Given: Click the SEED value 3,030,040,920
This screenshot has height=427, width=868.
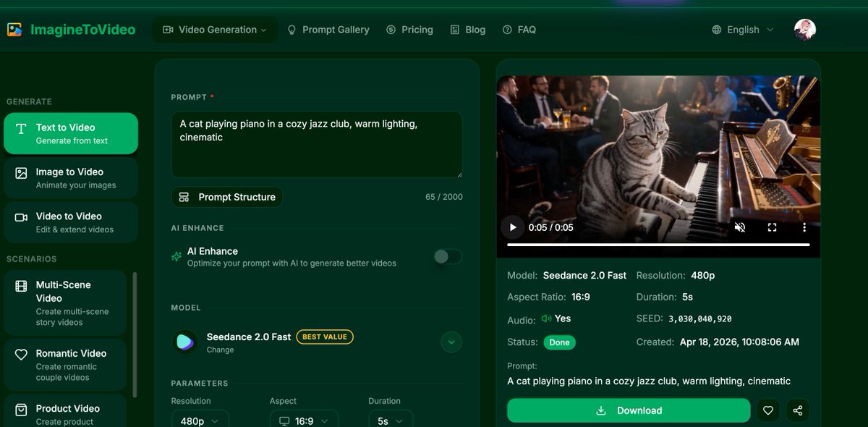Looking at the screenshot, I should [700, 318].
